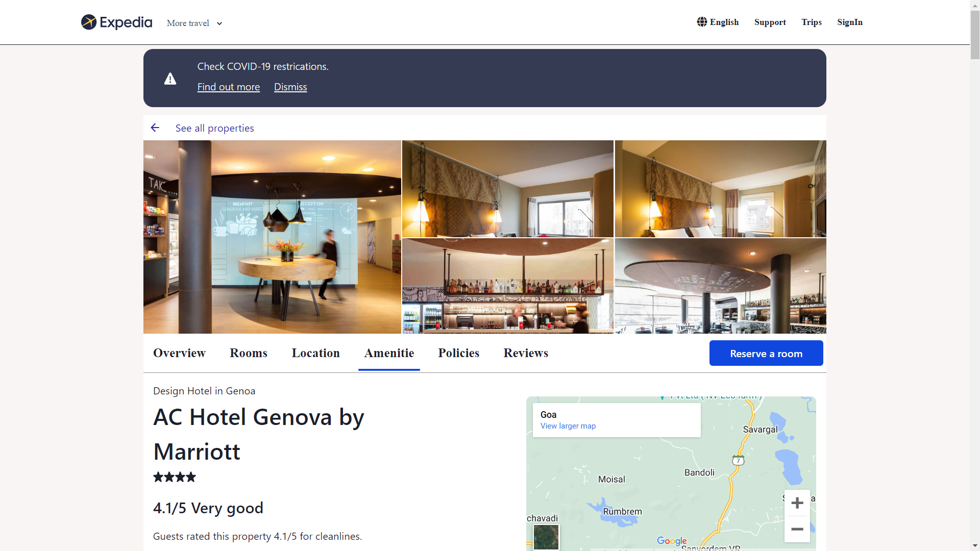The width and height of the screenshot is (980, 551).
Task: Toggle satellite view thumbnail on map
Action: [546, 537]
